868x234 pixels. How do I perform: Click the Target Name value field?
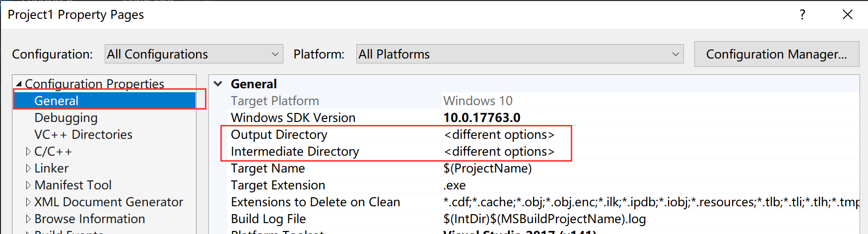(650, 168)
